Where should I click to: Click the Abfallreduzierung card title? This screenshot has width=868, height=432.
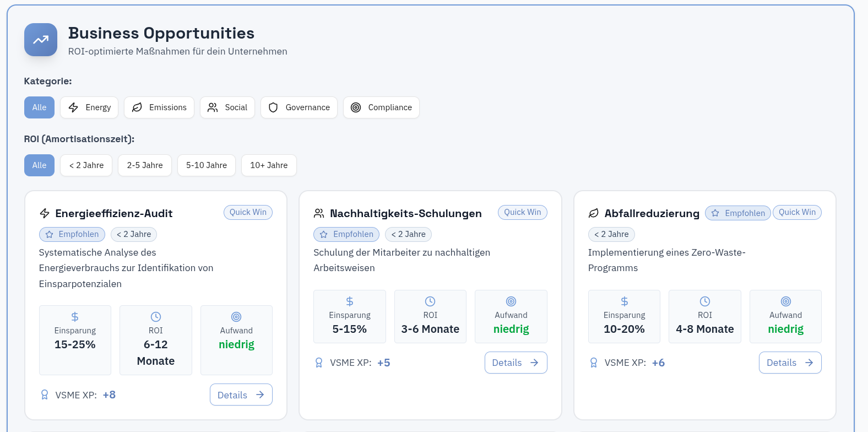652,213
